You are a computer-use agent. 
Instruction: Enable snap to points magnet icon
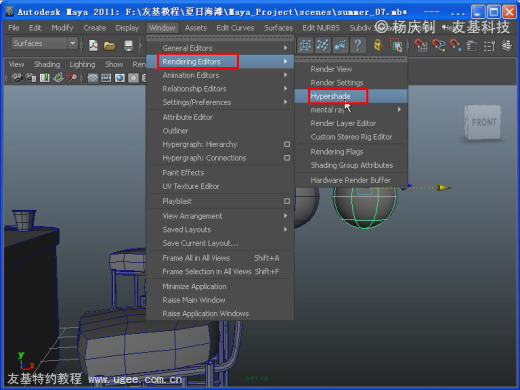[455, 45]
